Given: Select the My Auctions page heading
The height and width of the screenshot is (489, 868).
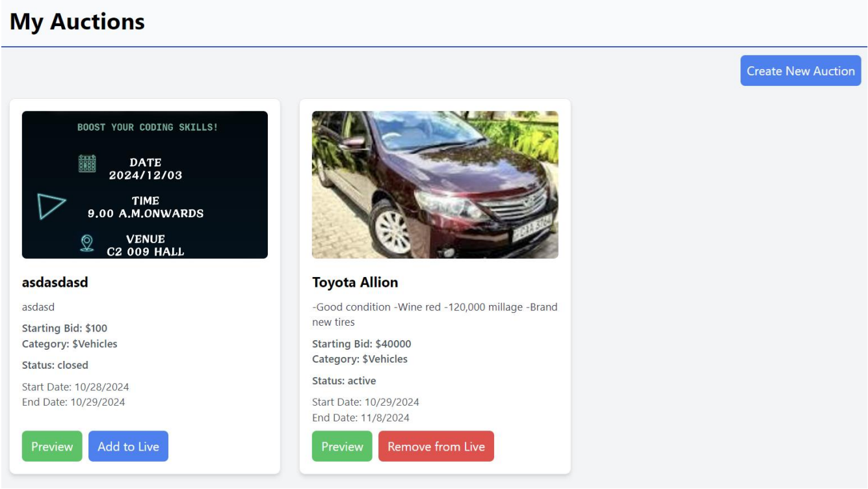Looking at the screenshot, I should coord(77,21).
